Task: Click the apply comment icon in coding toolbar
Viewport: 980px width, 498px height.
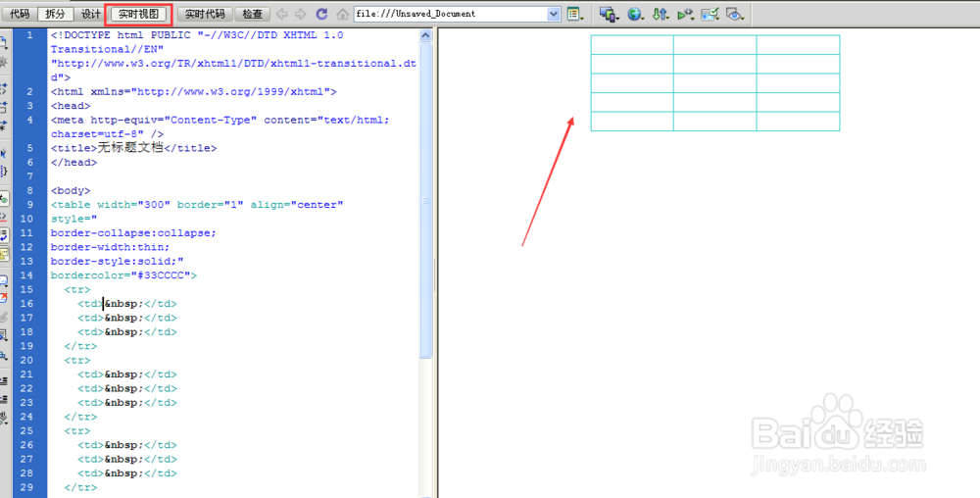Action: pyautogui.click(x=4, y=280)
